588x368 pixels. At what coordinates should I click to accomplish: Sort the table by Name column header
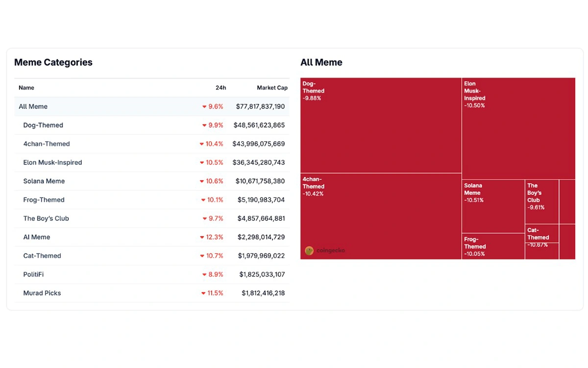click(x=26, y=88)
